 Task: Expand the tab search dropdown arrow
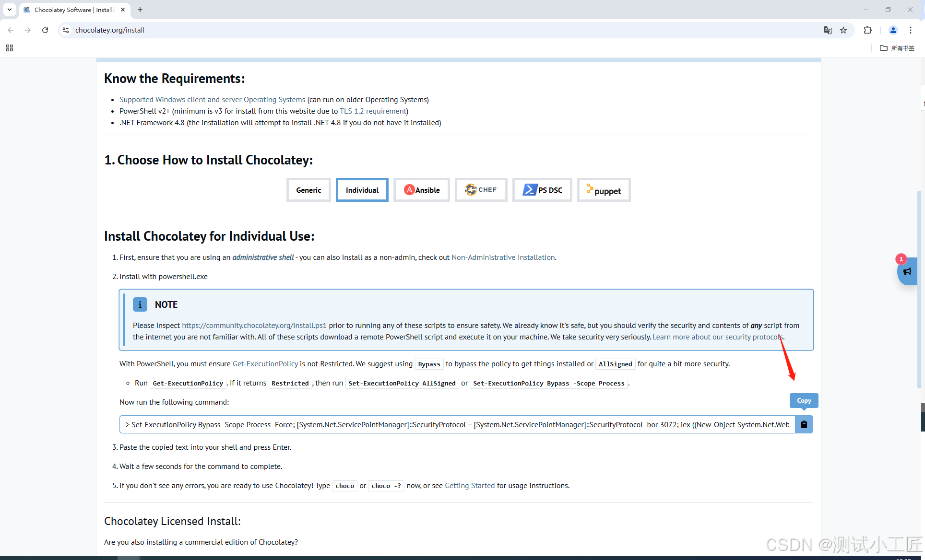click(10, 10)
